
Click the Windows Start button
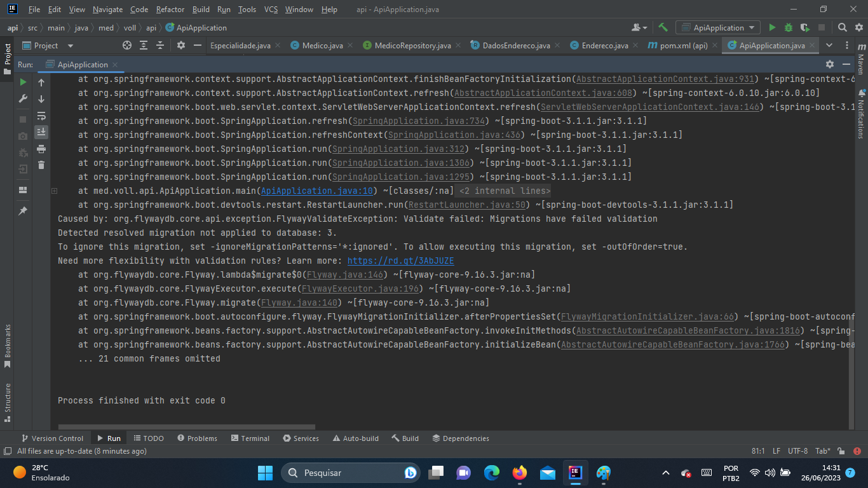pyautogui.click(x=265, y=473)
